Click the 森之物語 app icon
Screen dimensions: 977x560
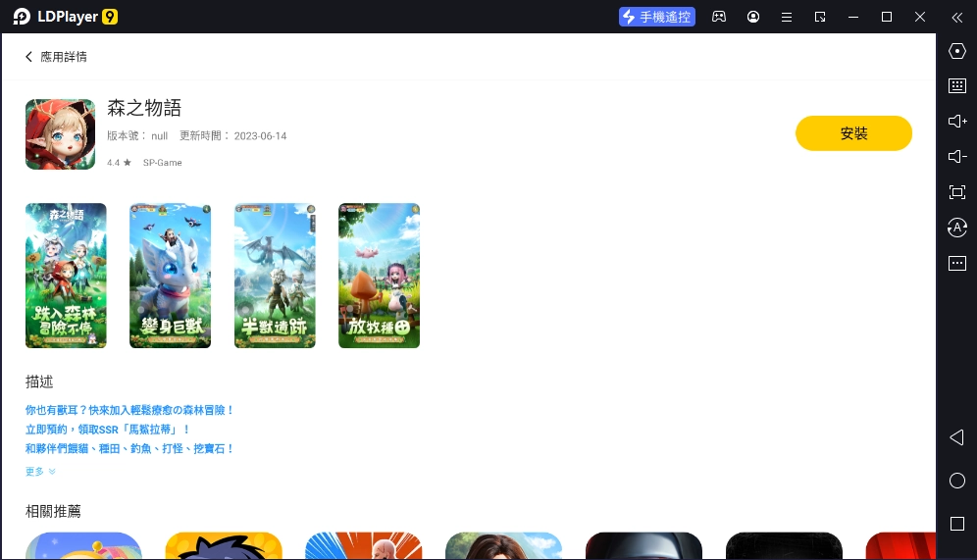(x=61, y=134)
